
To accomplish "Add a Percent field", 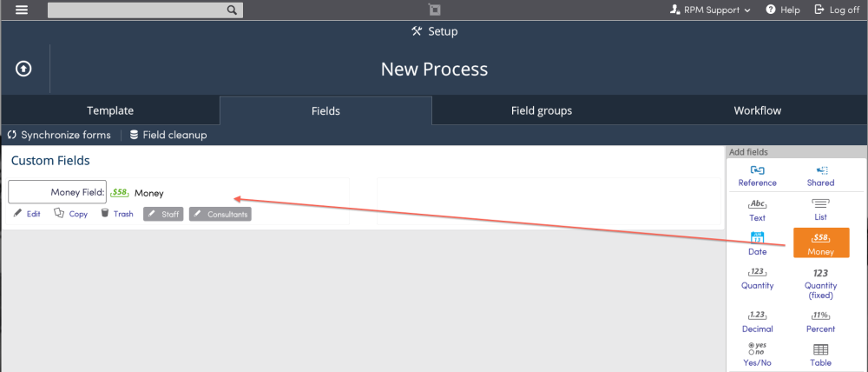I will 820,322.
